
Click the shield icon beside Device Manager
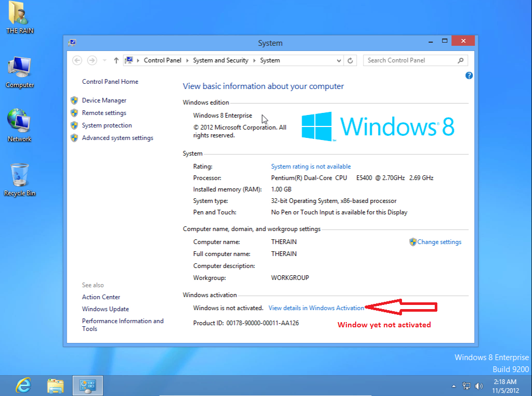(74, 100)
